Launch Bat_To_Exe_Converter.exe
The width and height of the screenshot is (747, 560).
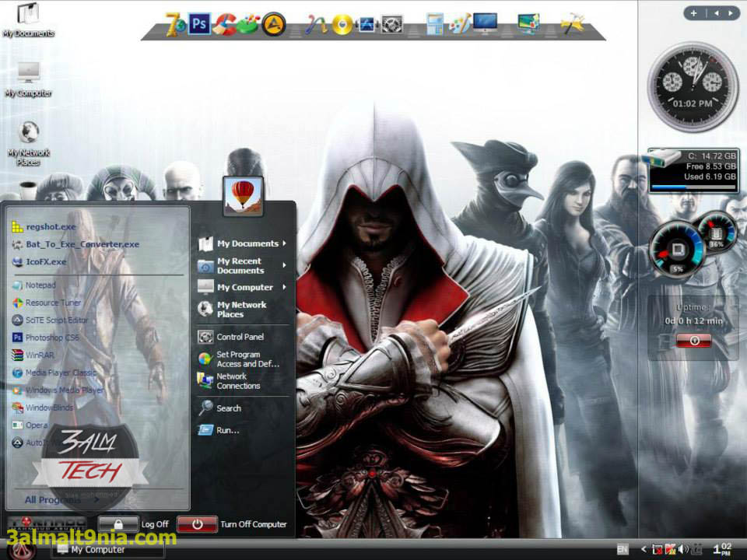[x=98, y=244]
